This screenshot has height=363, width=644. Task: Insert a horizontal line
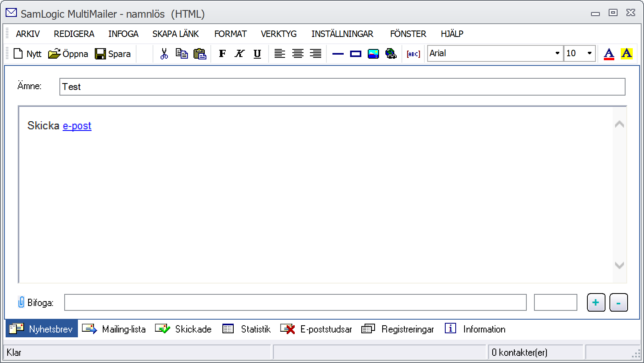coord(338,53)
